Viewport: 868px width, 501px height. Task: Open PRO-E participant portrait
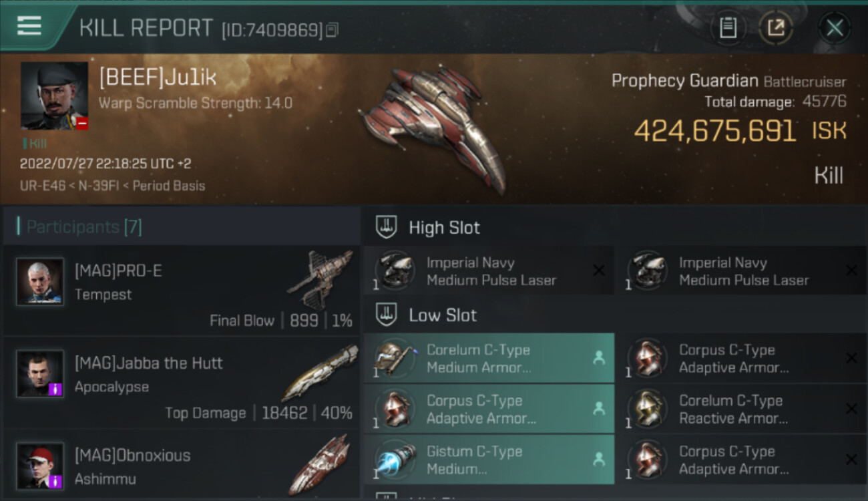coord(40,282)
